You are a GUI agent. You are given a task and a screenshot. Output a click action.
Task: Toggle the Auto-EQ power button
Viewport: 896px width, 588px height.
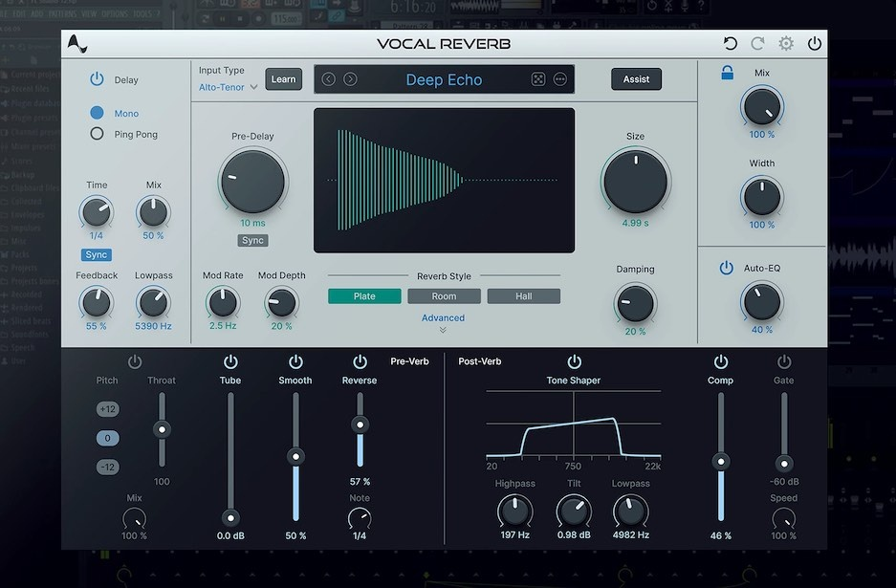[727, 268]
